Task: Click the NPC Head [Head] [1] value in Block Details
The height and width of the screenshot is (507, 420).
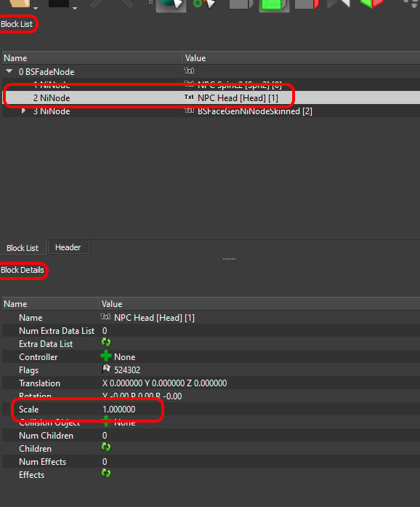Action: pyautogui.click(x=154, y=318)
